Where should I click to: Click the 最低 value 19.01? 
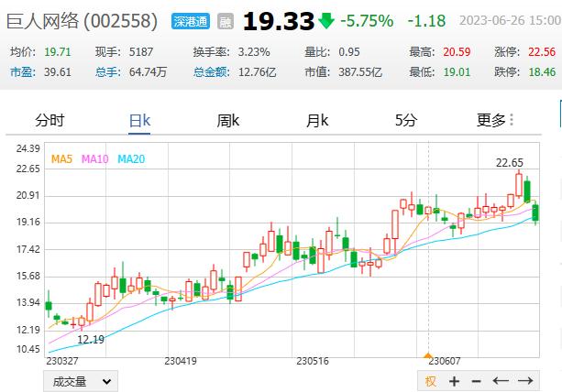[x=457, y=72]
